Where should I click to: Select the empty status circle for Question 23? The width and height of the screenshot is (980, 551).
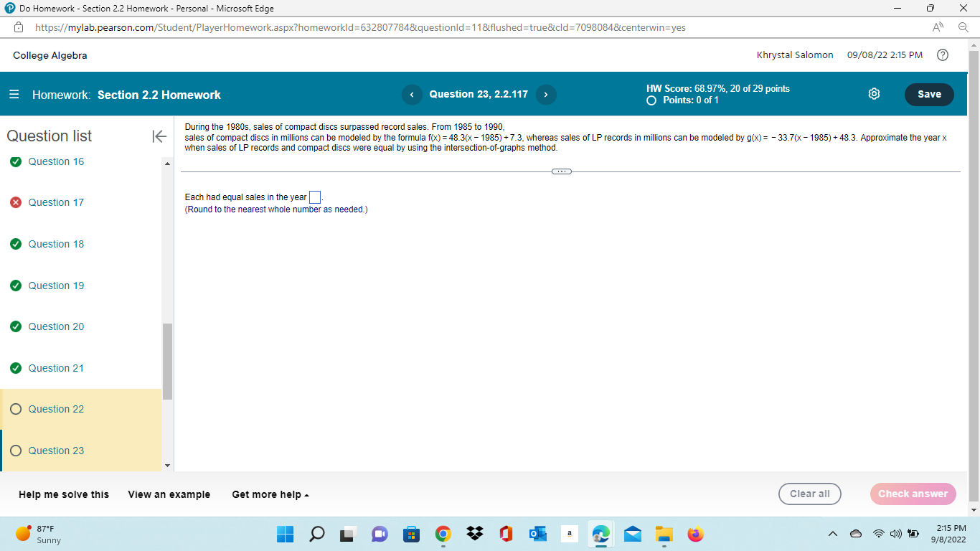(x=15, y=451)
